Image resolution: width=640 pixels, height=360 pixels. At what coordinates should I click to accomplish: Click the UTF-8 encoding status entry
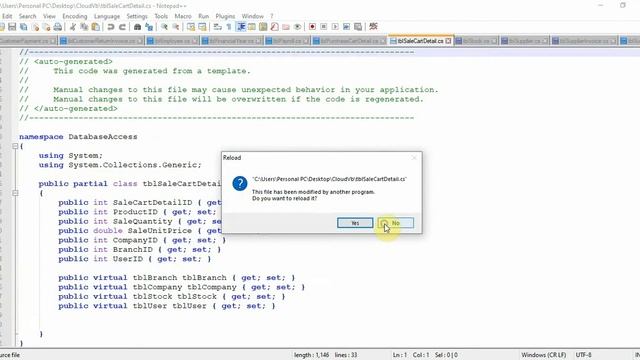[584, 355]
